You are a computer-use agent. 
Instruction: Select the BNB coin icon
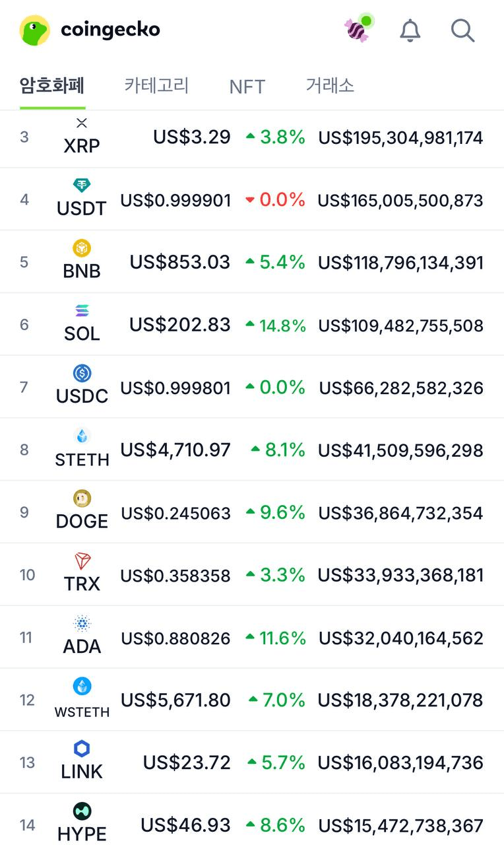click(82, 248)
